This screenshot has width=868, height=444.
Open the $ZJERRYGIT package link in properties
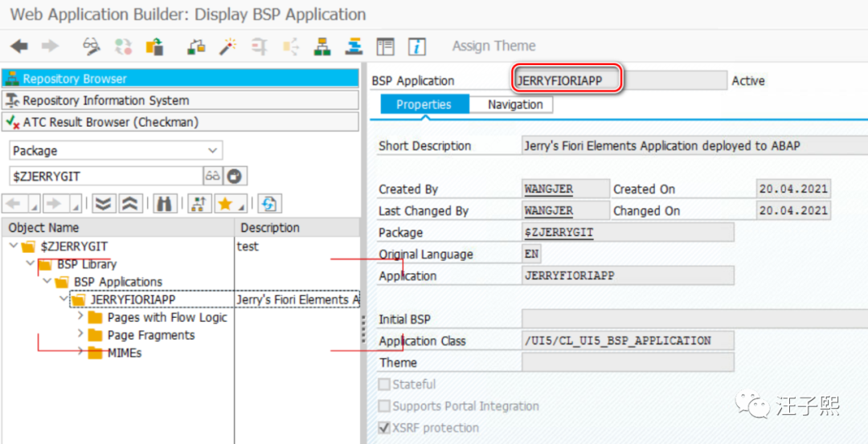[x=559, y=233]
